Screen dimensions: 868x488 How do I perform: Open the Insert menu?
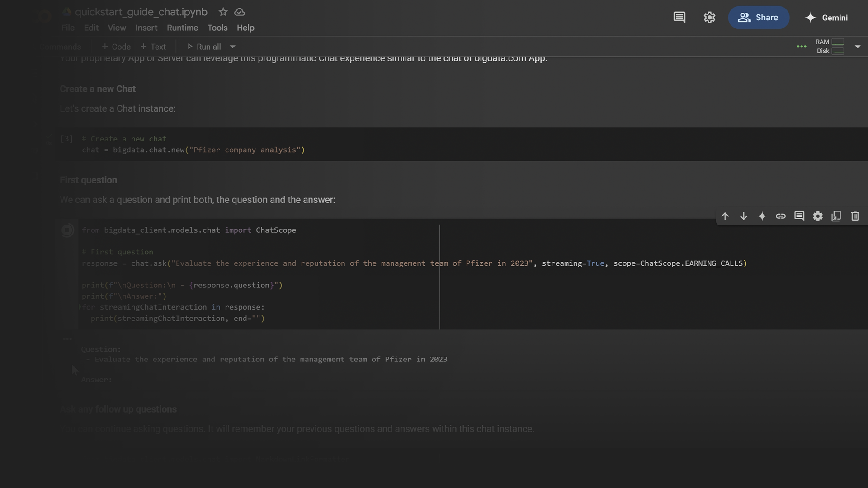(146, 28)
